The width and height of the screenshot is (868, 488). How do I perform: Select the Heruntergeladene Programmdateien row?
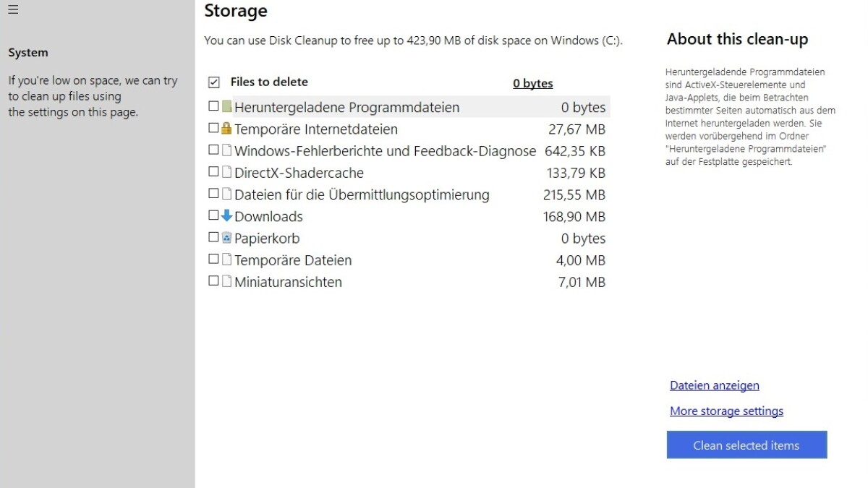[x=408, y=107]
